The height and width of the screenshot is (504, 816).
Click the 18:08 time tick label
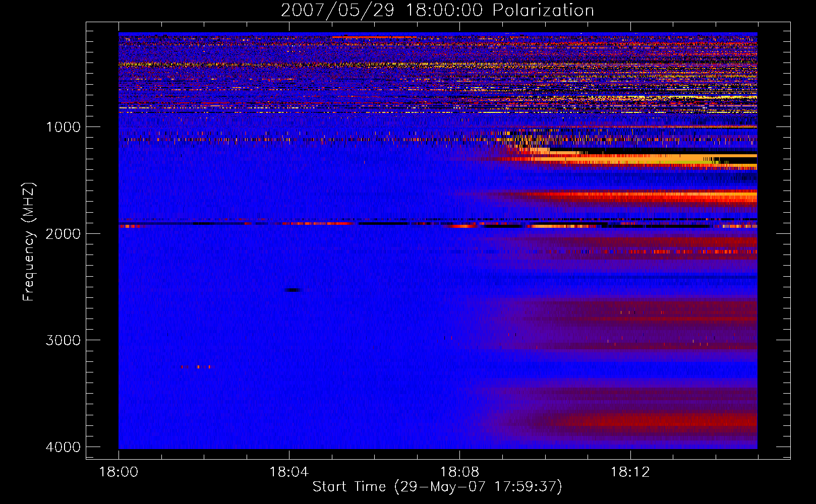click(459, 472)
